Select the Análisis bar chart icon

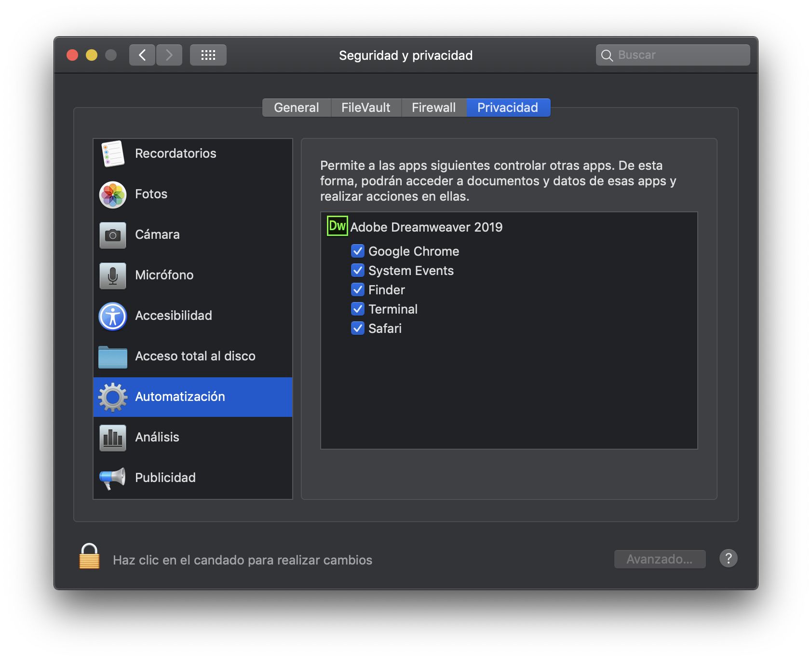(x=112, y=437)
